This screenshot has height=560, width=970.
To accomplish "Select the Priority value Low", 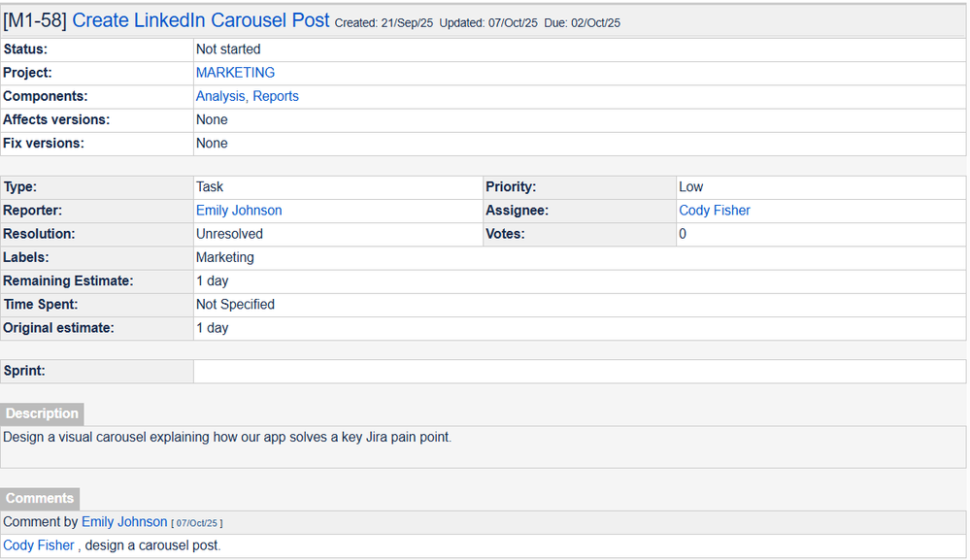I will 691,186.
